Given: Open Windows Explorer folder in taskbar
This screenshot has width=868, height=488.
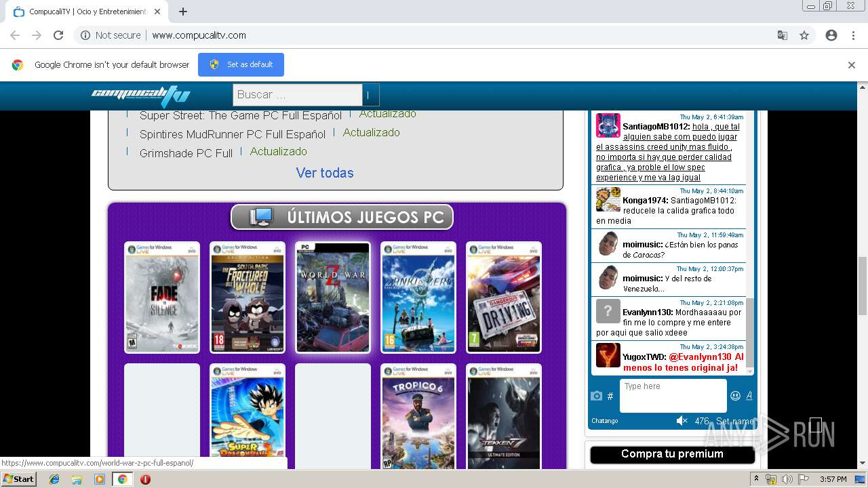Looking at the screenshot, I should point(77,479).
